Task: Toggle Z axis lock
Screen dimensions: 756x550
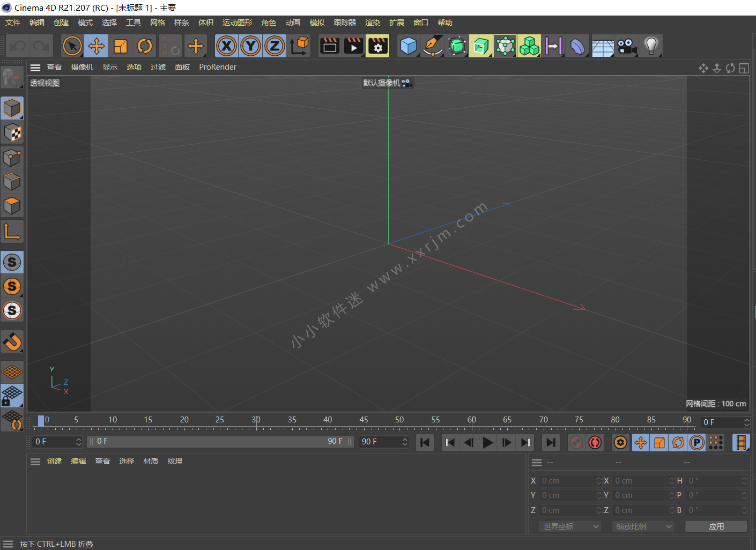Action: tap(275, 46)
